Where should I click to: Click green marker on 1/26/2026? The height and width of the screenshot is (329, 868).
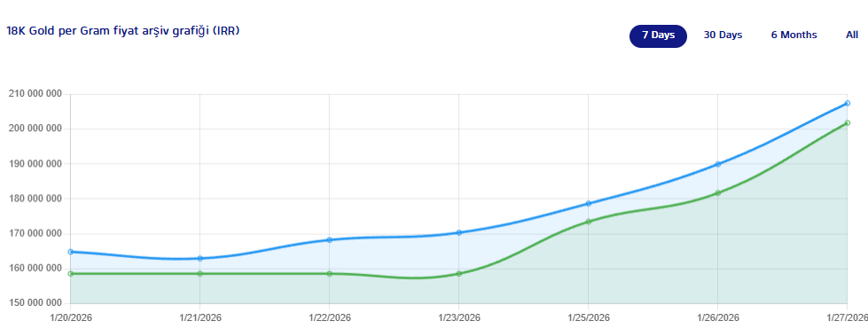point(718,192)
